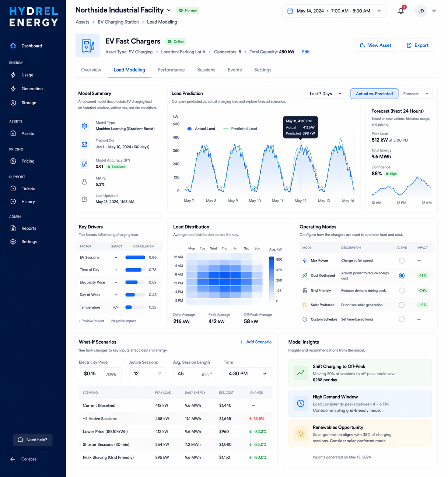
Task: Click the Need help? button
Action: pyautogui.click(x=33, y=440)
